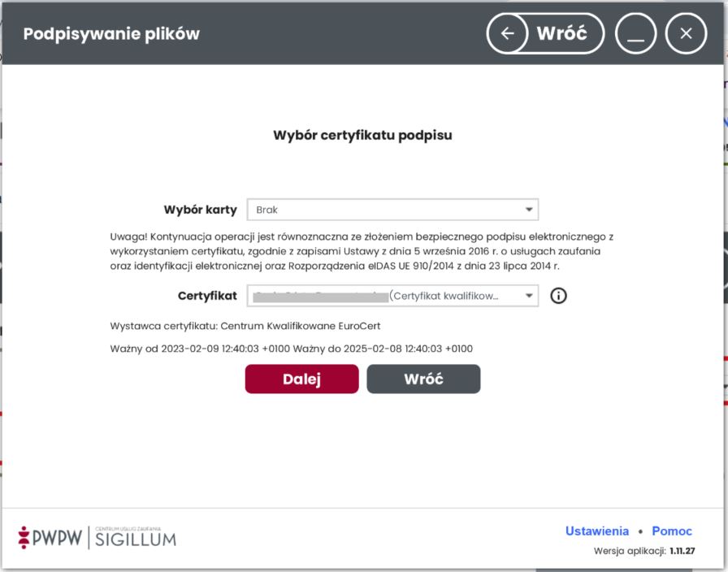Click the Wróć label in the header
Screen dimensions: 728x572
pos(561,33)
